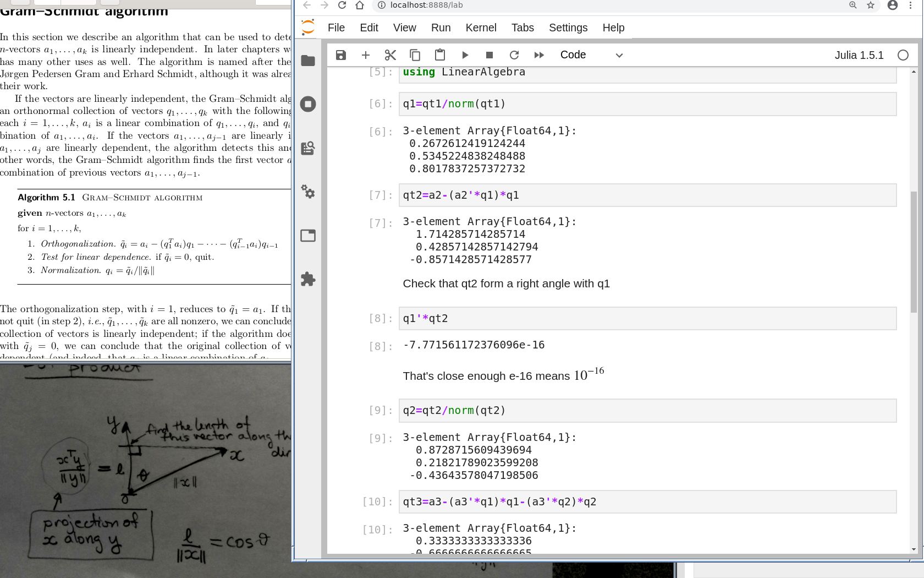The height and width of the screenshot is (578, 924).
Task: Open the file browser sidebar panel
Action: (x=308, y=61)
